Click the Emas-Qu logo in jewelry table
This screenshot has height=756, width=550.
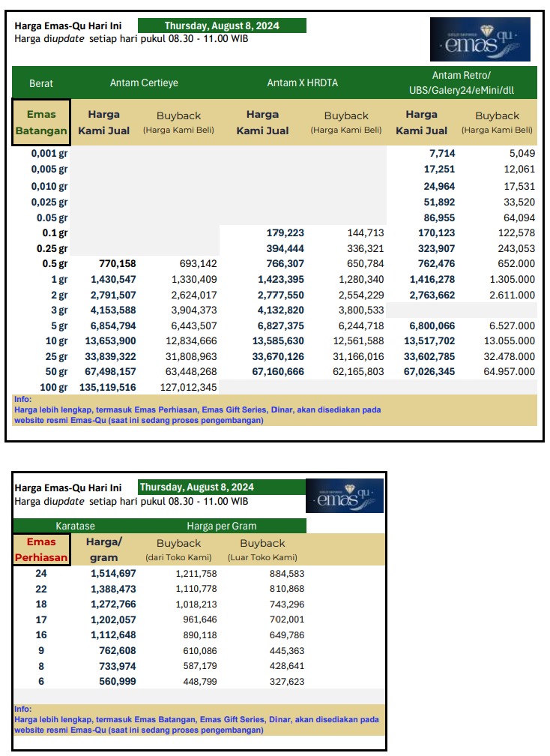[345, 496]
